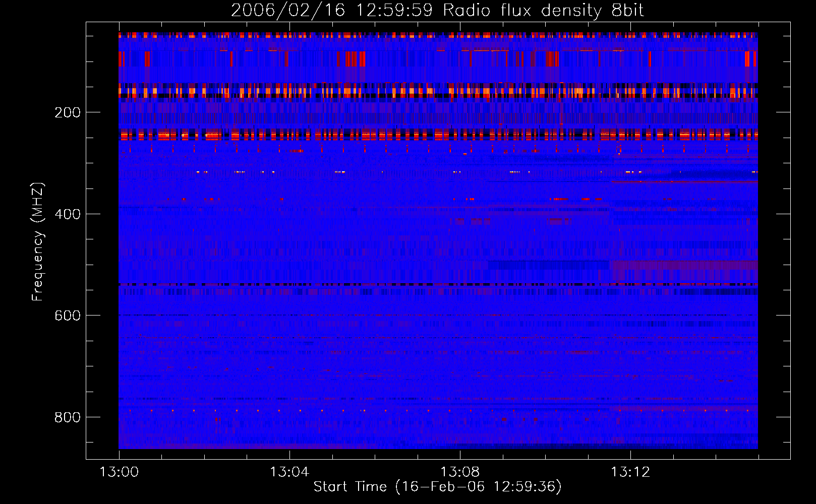
Task: Click the 'Frequency (MHZ)' y-axis label
Action: pyautogui.click(x=38, y=241)
